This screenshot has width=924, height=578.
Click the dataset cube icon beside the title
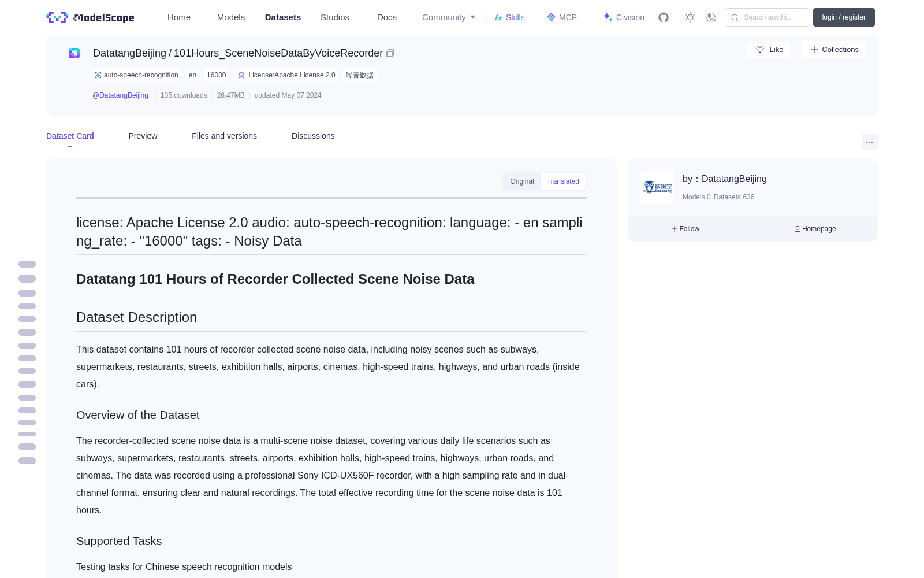pos(74,53)
